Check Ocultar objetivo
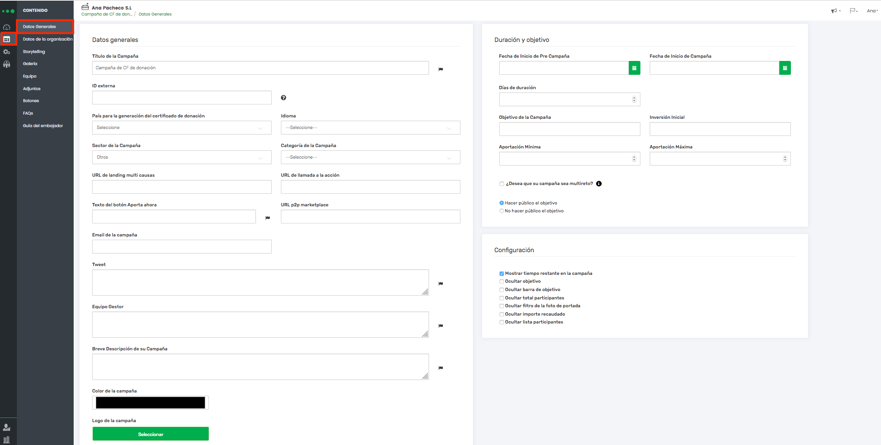The image size is (881, 445). tap(502, 281)
